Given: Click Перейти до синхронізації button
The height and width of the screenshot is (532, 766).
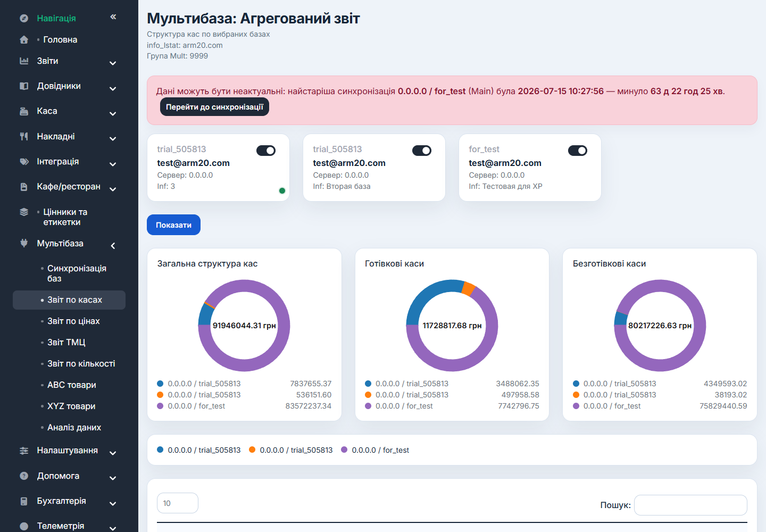Looking at the screenshot, I should (x=214, y=107).
